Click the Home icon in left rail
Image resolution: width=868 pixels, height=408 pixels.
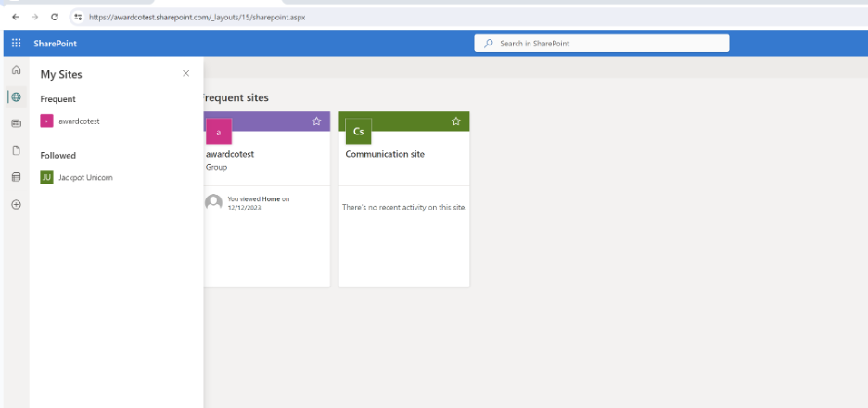[x=16, y=70]
